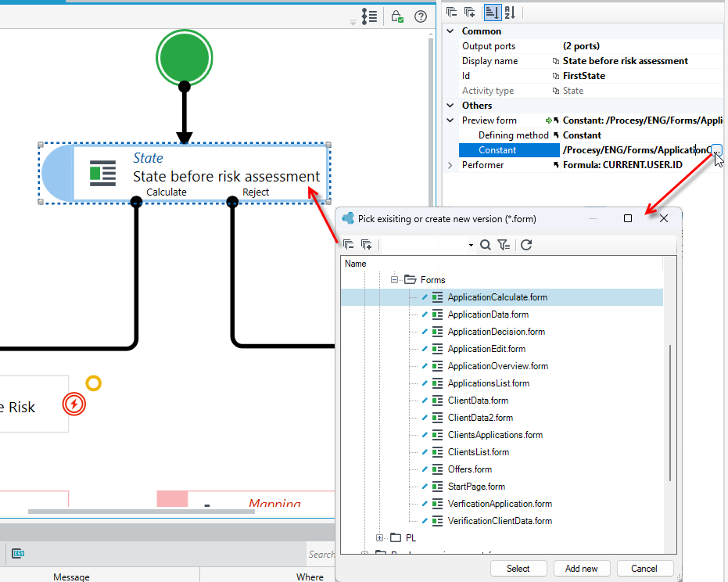Click the list tree view toolbar icon

pyautogui.click(x=370, y=16)
